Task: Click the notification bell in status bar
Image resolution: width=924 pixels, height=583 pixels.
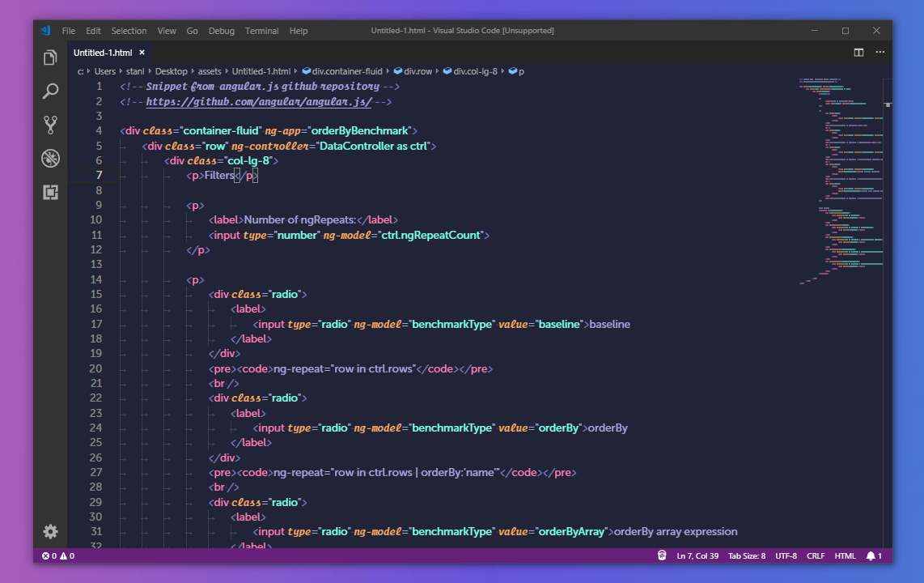Action: (874, 556)
